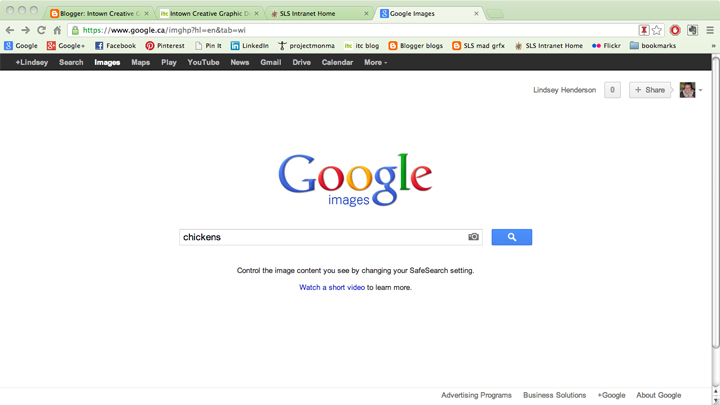Open the Watch a short video link

[x=332, y=287]
